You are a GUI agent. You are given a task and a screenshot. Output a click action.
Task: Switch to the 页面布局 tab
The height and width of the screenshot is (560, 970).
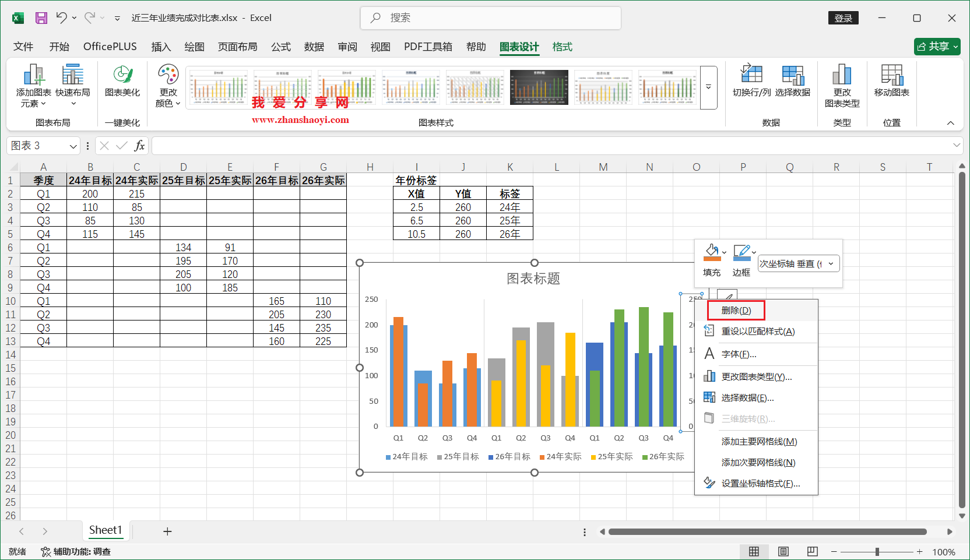238,47
